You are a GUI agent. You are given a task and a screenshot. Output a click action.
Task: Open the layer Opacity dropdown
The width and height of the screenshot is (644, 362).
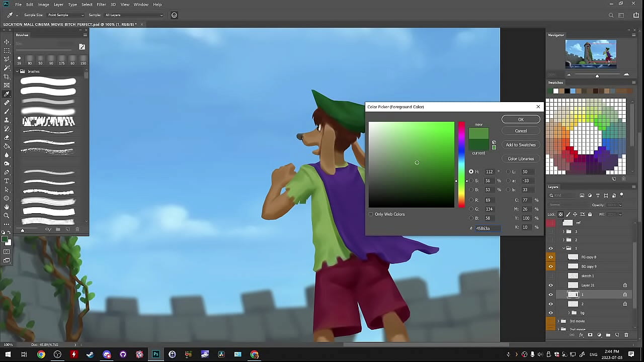pos(620,205)
